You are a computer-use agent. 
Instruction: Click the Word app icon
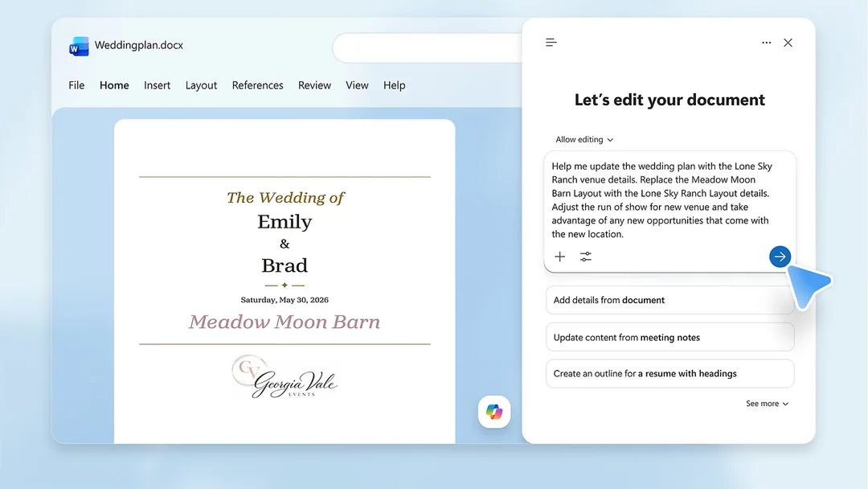[x=79, y=47]
